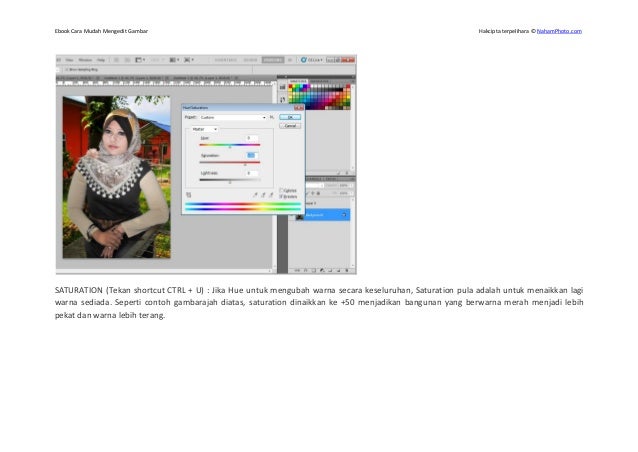
Task: Open the Master channel dropdown
Action: pyautogui.click(x=205, y=129)
